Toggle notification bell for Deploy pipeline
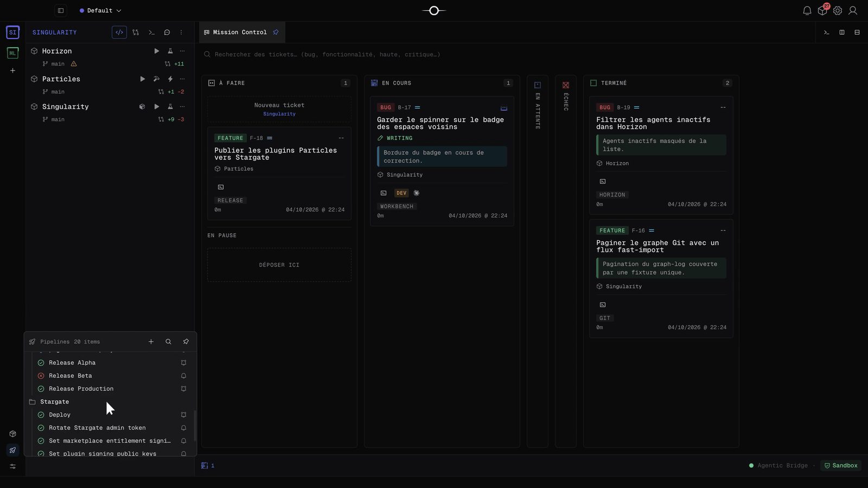Viewport: 868px width, 488px height. pyautogui.click(x=183, y=415)
